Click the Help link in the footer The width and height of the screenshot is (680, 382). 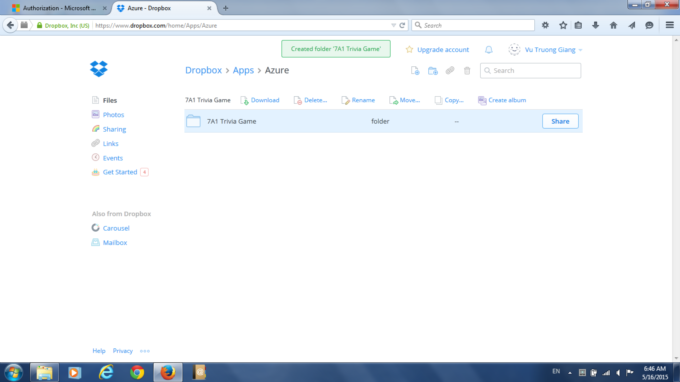tap(99, 351)
